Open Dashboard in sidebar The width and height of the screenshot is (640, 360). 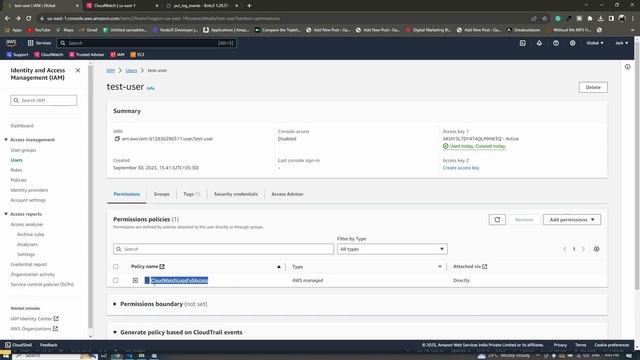pos(22,126)
